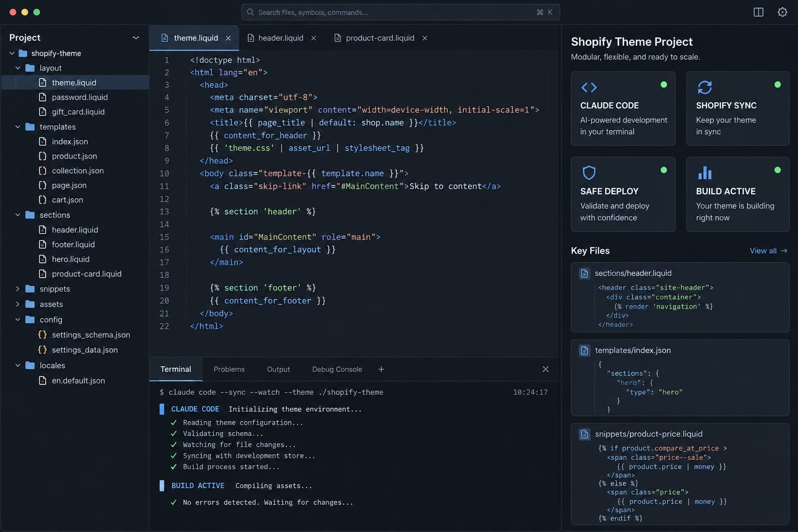This screenshot has height=532, width=798.
Task: Open the Shopify Sync card
Action: click(738, 108)
